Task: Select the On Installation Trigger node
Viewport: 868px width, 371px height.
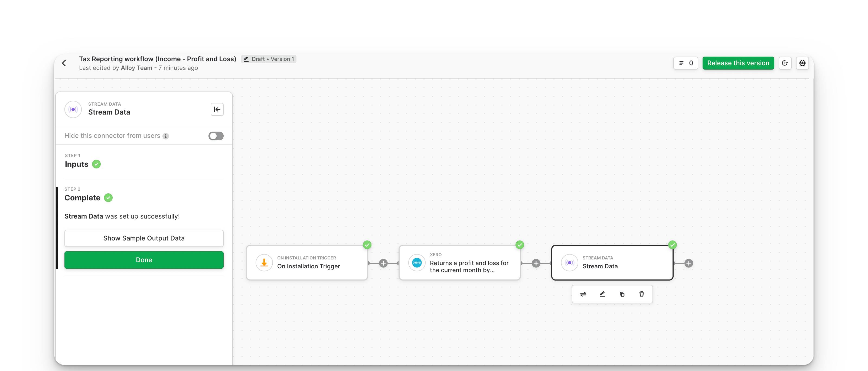Action: pos(307,263)
